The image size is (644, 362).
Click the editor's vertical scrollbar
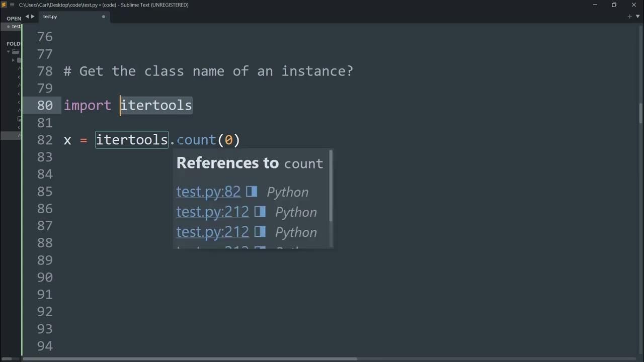pyautogui.click(x=640, y=113)
